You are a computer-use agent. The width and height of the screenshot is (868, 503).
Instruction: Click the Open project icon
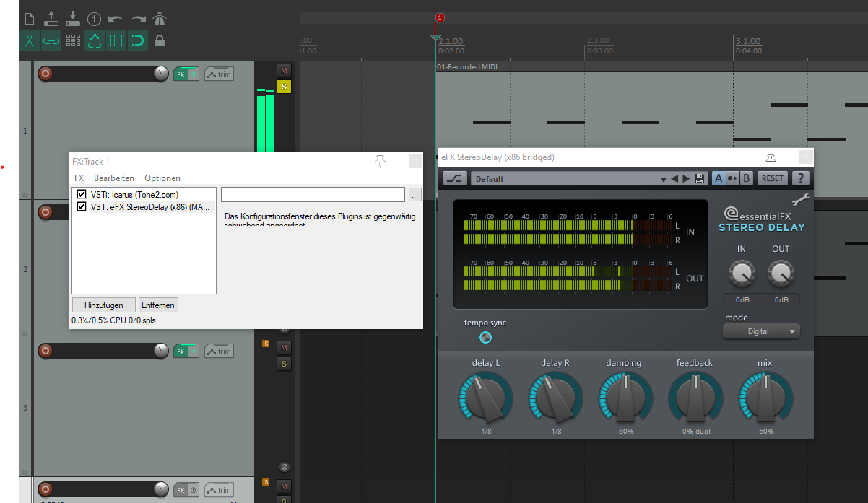(x=51, y=18)
